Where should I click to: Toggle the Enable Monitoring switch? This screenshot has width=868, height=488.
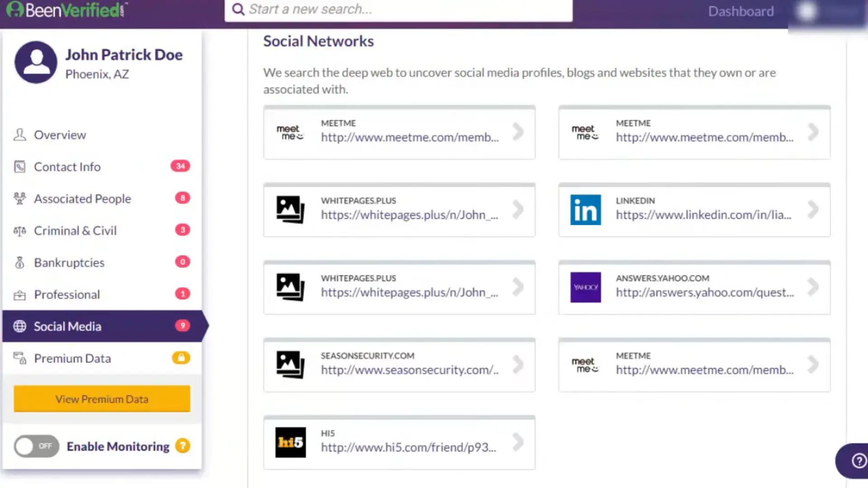(37, 446)
